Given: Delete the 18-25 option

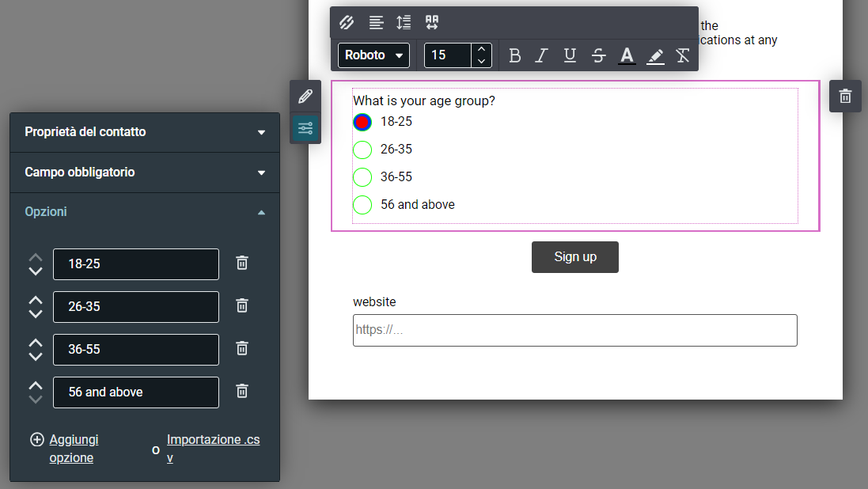Looking at the screenshot, I should (242, 263).
